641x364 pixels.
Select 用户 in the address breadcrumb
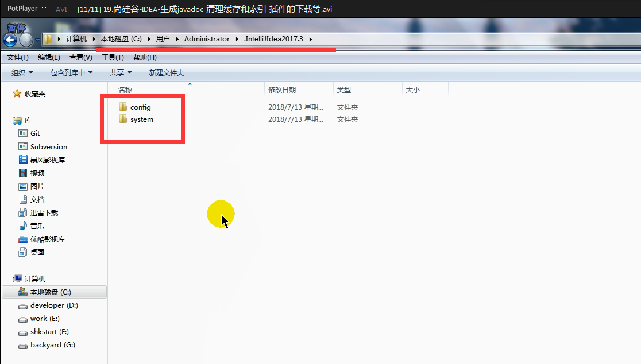point(163,39)
